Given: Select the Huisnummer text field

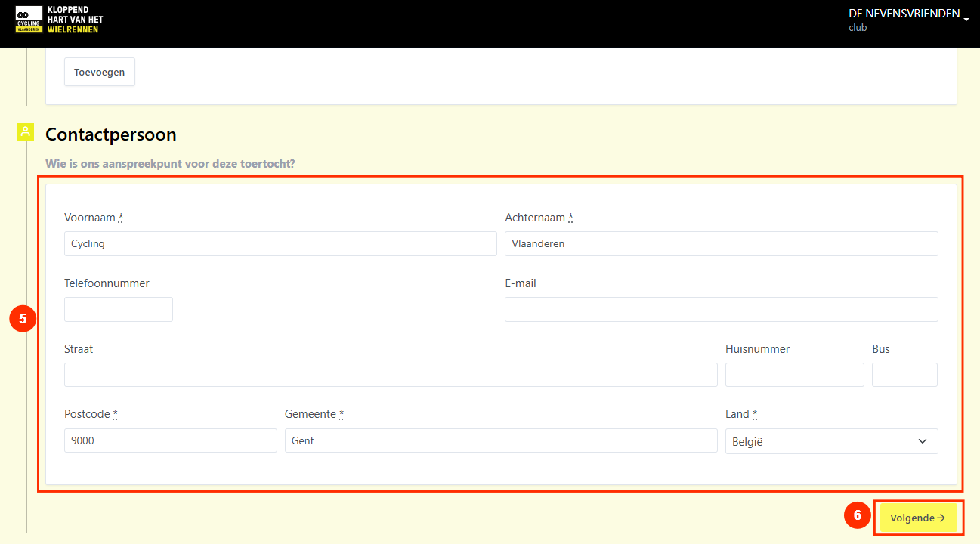Looking at the screenshot, I should [x=795, y=375].
